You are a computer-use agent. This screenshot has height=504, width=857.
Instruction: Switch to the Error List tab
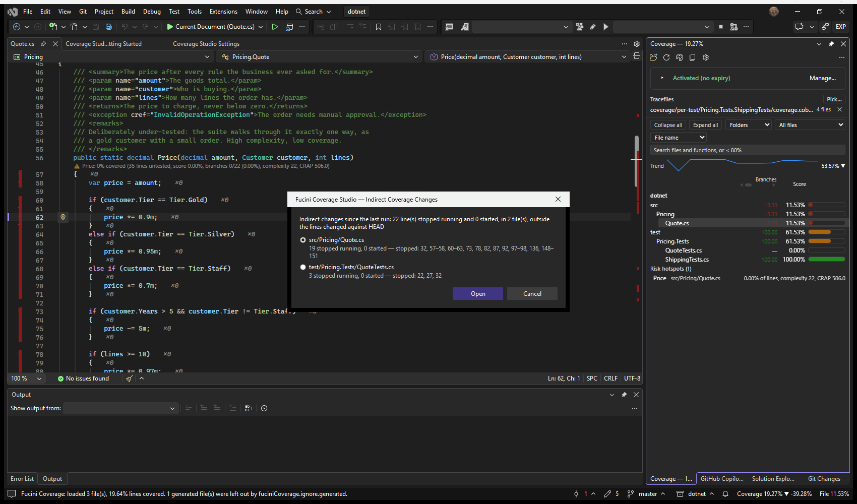coord(22,479)
